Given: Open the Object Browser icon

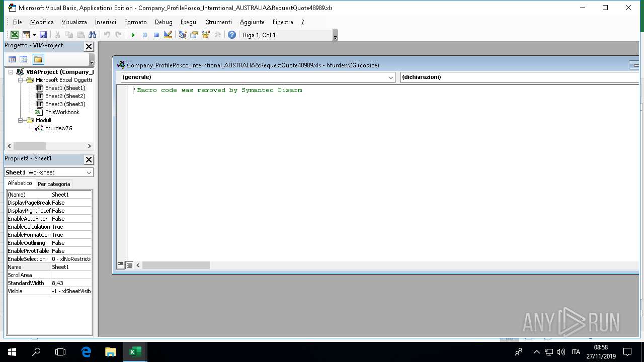Looking at the screenshot, I should click(x=205, y=35).
